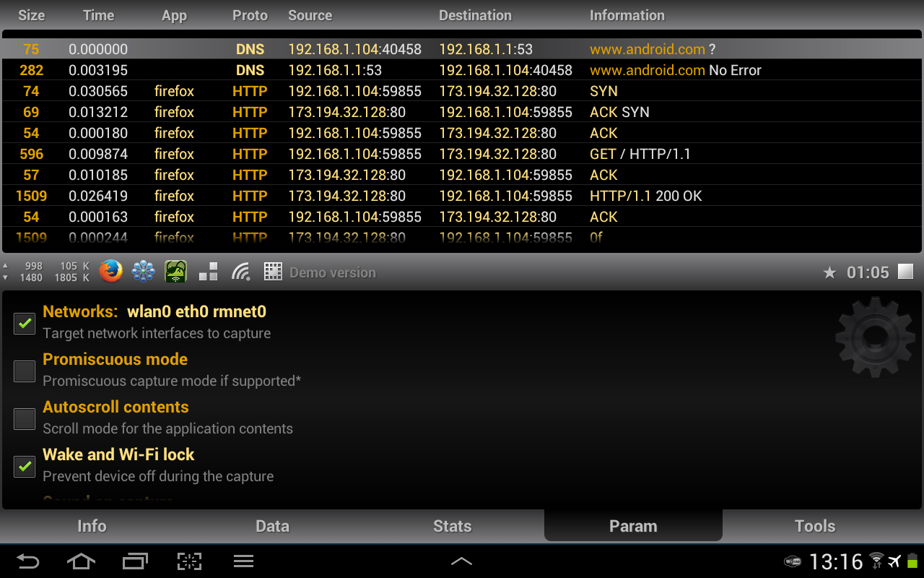Screen dimensions: 924x578
Task: Tap the round Wi-Fi badge icon before the clock
Action: coord(793,561)
